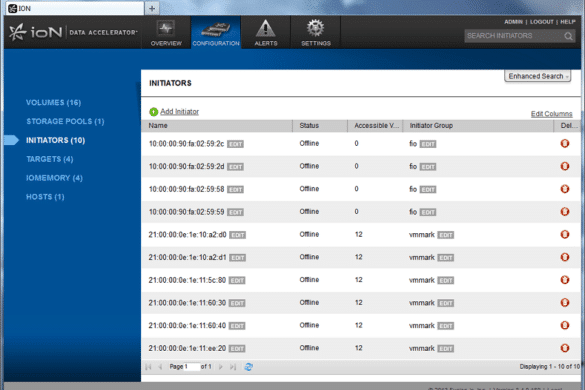
Task: Sort by the Accessible V... column header
Action: [375, 126]
